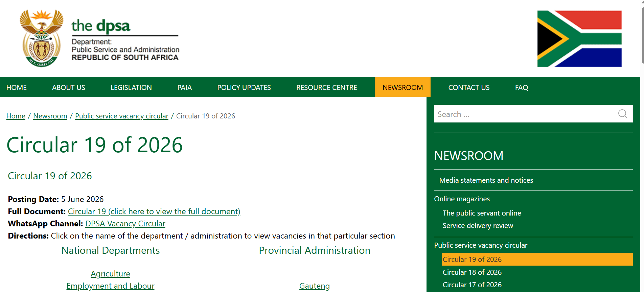Open Circular 19 full document link

tap(154, 211)
